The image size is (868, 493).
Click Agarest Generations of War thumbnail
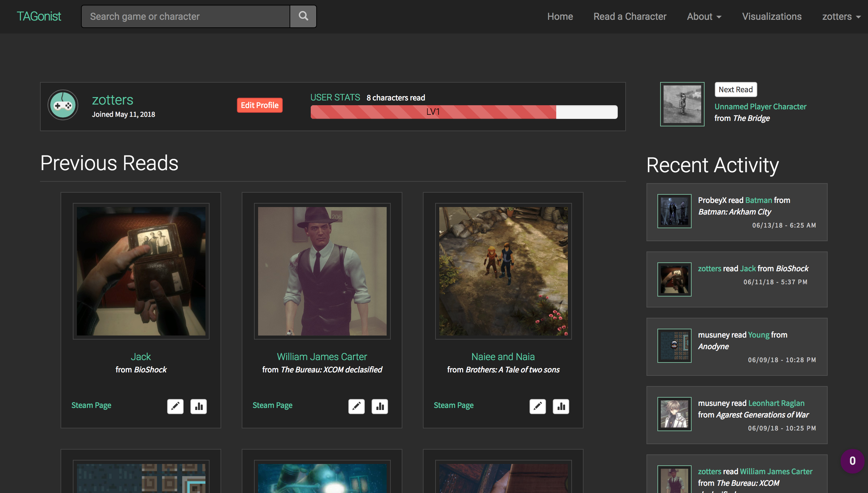point(674,414)
